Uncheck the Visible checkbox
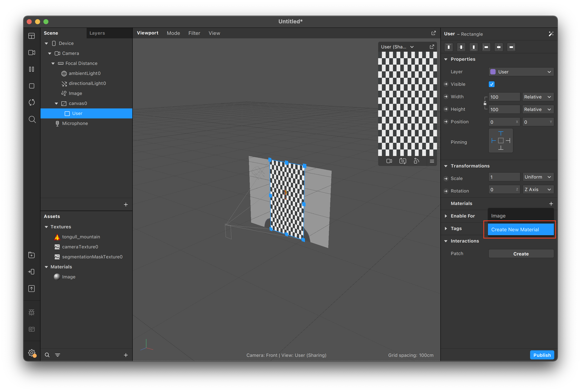 pyautogui.click(x=491, y=84)
